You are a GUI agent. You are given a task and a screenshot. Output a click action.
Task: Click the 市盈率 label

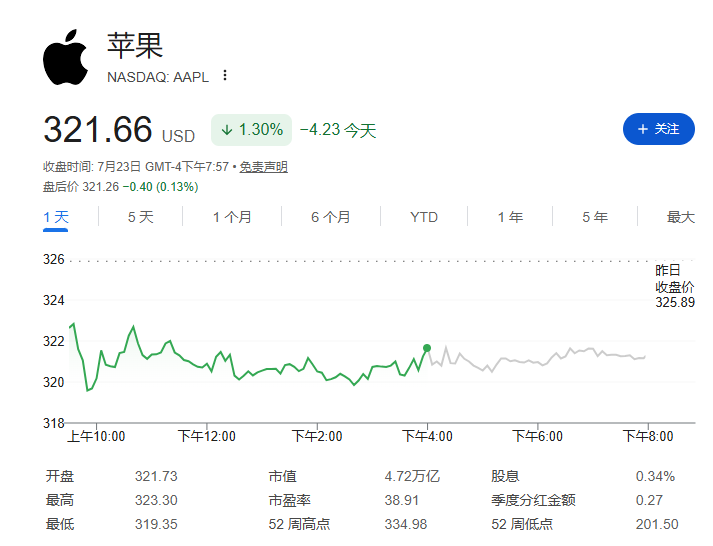(289, 500)
